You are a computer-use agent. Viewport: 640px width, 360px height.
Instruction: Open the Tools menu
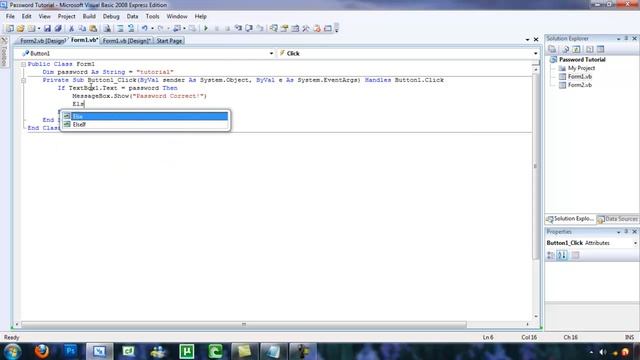[152, 16]
